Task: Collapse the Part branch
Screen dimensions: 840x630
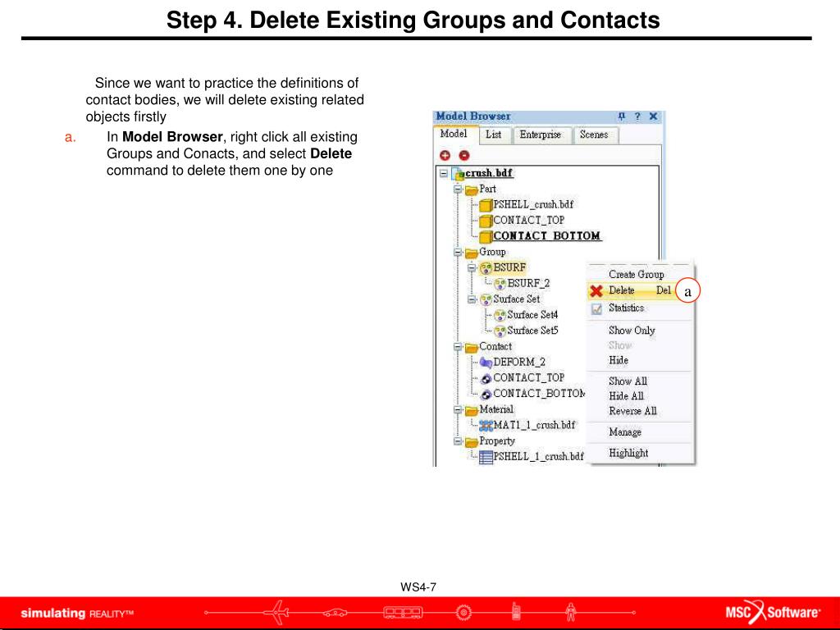Action: point(458,189)
